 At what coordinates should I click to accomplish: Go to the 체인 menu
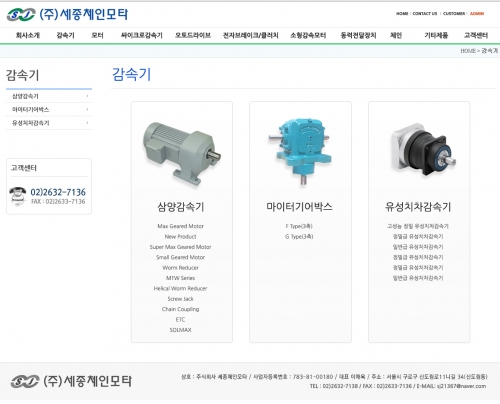coord(396,35)
